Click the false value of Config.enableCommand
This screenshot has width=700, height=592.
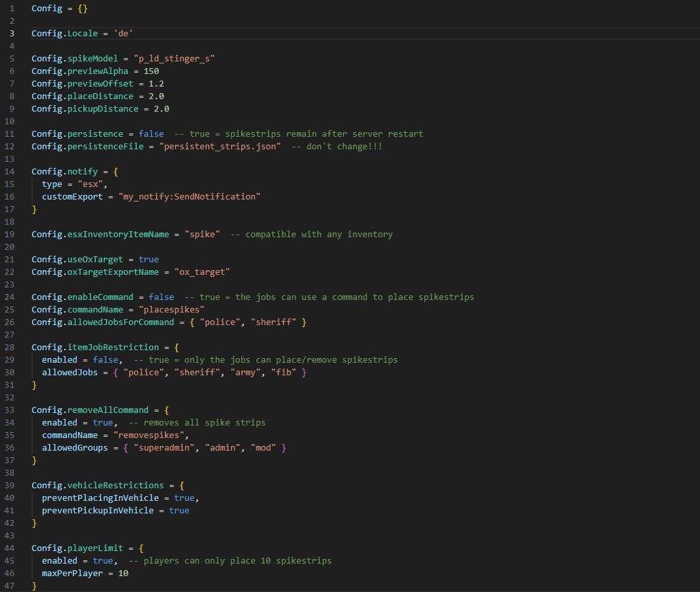(161, 297)
